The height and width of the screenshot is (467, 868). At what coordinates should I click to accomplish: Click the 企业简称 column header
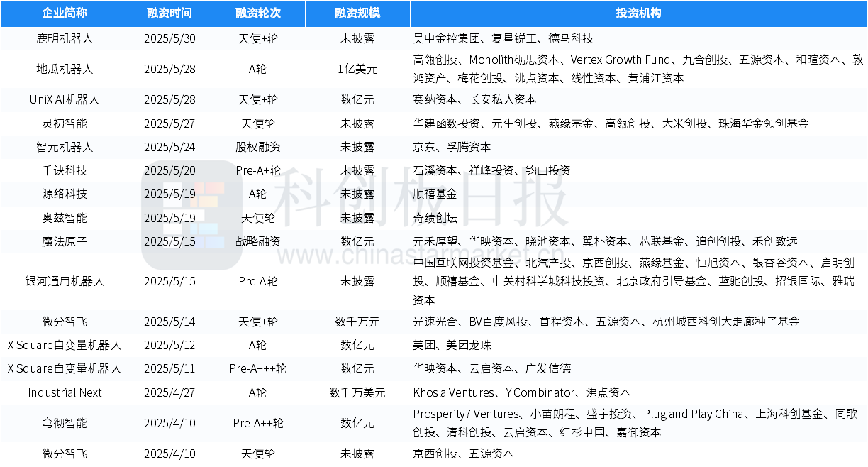[x=64, y=13]
